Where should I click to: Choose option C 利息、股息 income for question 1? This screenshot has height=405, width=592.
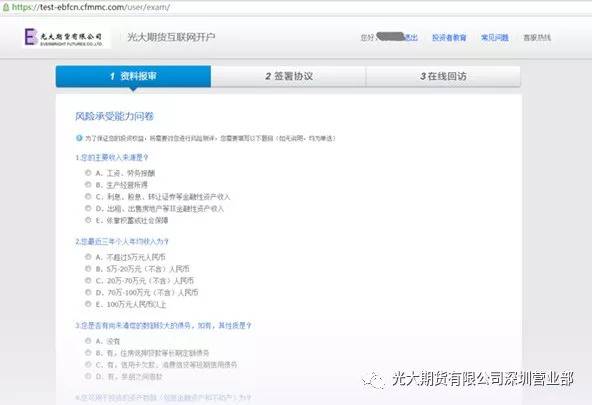tap(88, 196)
